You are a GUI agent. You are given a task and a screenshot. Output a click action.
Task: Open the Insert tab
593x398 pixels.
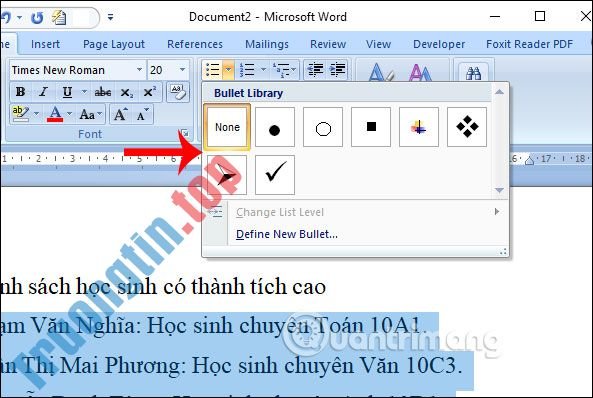[45, 44]
